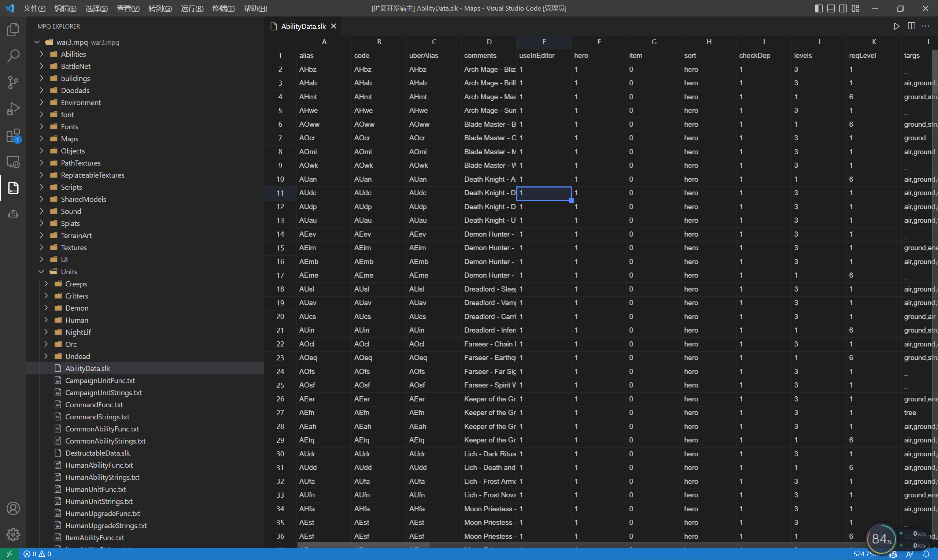Click the Run play button in editor toolbar
Image resolution: width=938 pixels, height=560 pixels.
(x=897, y=26)
